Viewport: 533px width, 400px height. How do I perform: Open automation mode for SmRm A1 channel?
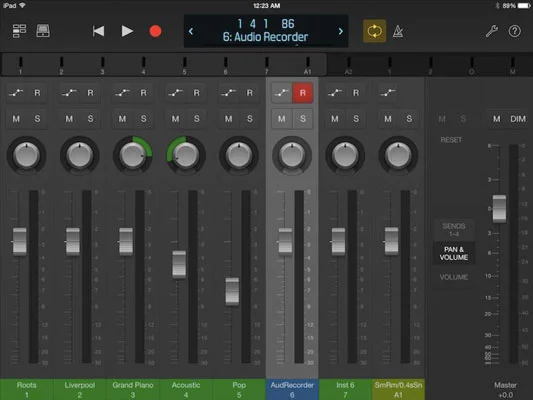(x=388, y=92)
